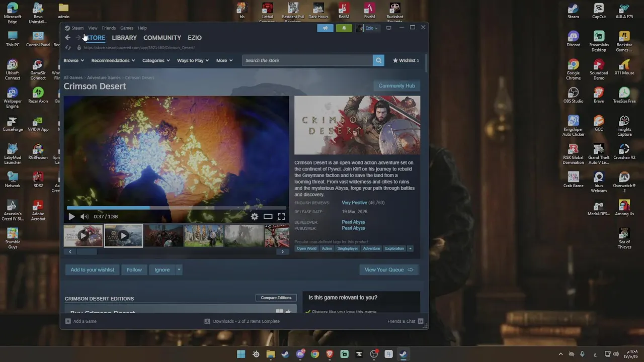Show hidden system tray icons

pyautogui.click(x=560, y=354)
